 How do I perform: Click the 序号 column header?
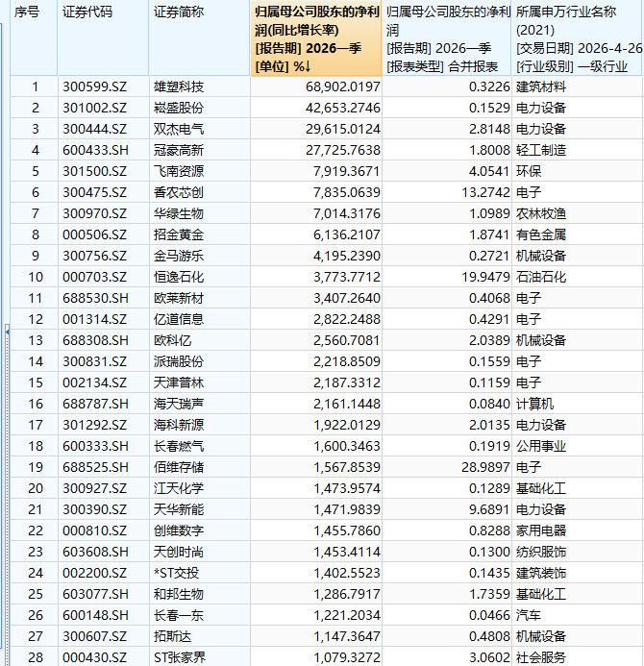pyautogui.click(x=27, y=12)
